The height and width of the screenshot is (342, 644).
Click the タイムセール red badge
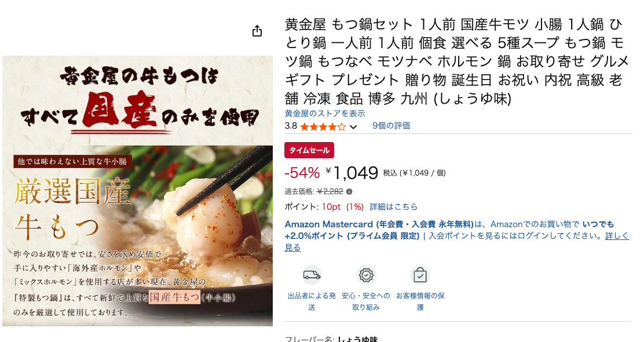click(309, 150)
